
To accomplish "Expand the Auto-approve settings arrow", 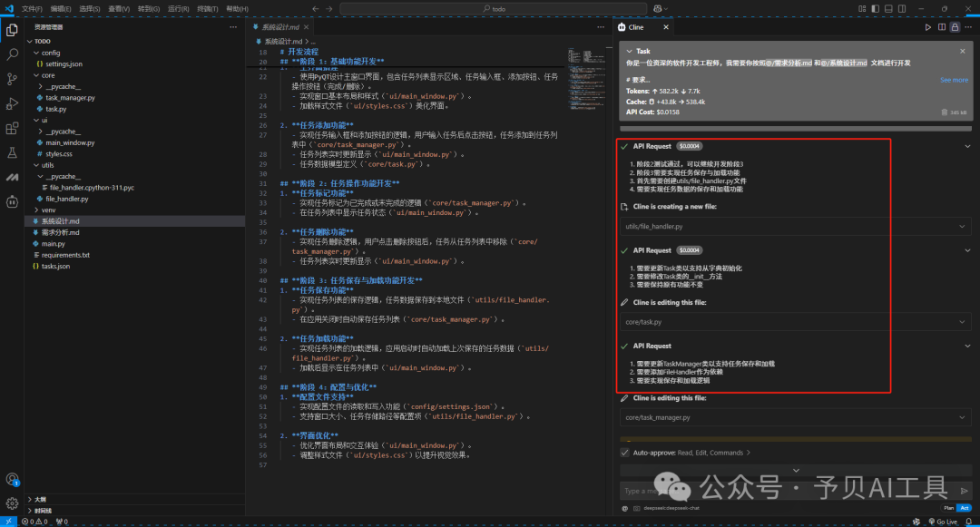I will (x=748, y=453).
